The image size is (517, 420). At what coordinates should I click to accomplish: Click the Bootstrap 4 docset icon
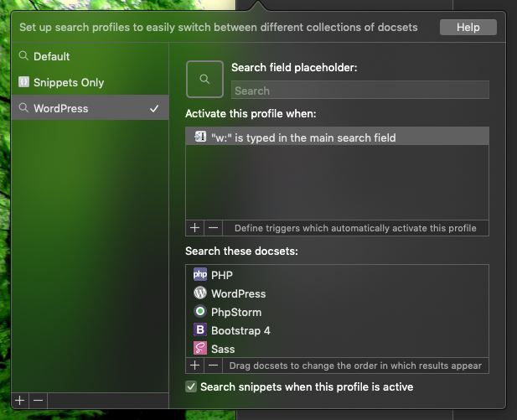click(200, 329)
